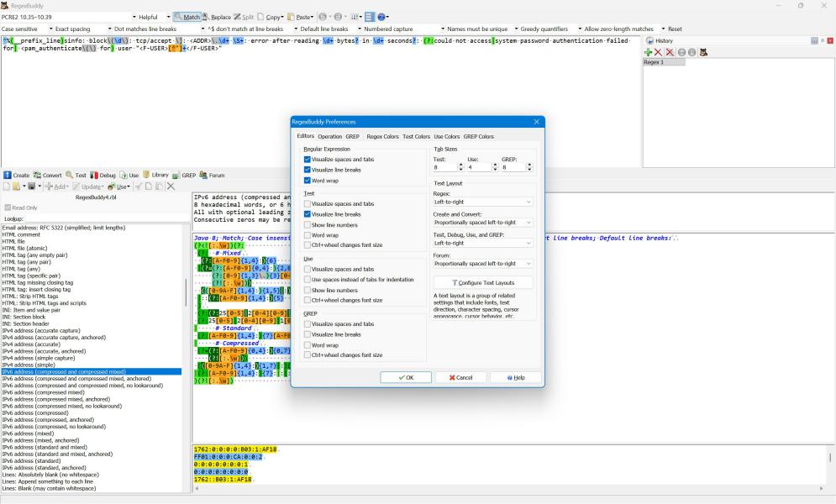Image resolution: width=836 pixels, height=504 pixels.
Task: Expand the Forum text layout dropdown
Action: 483,263
